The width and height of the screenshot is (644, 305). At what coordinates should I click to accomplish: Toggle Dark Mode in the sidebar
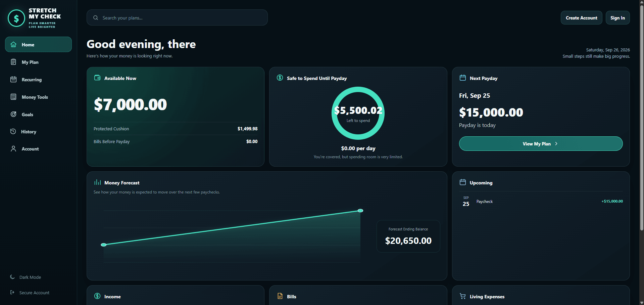click(x=26, y=277)
